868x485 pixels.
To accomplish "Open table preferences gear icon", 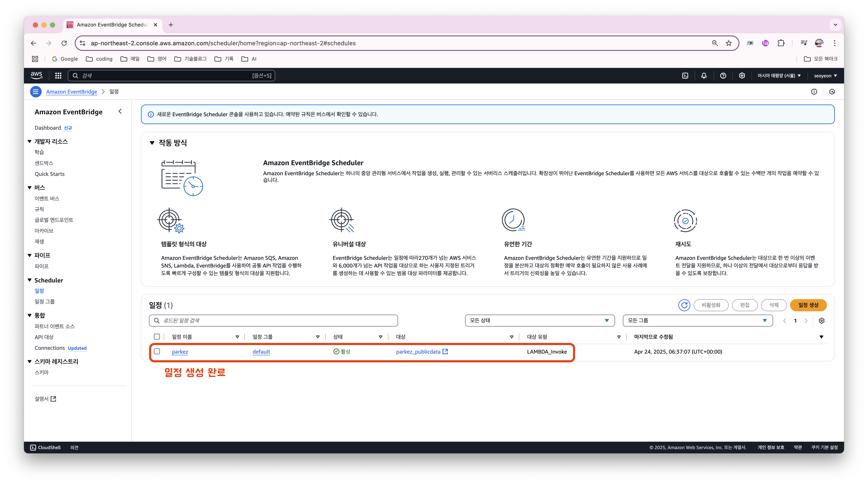I will (821, 320).
